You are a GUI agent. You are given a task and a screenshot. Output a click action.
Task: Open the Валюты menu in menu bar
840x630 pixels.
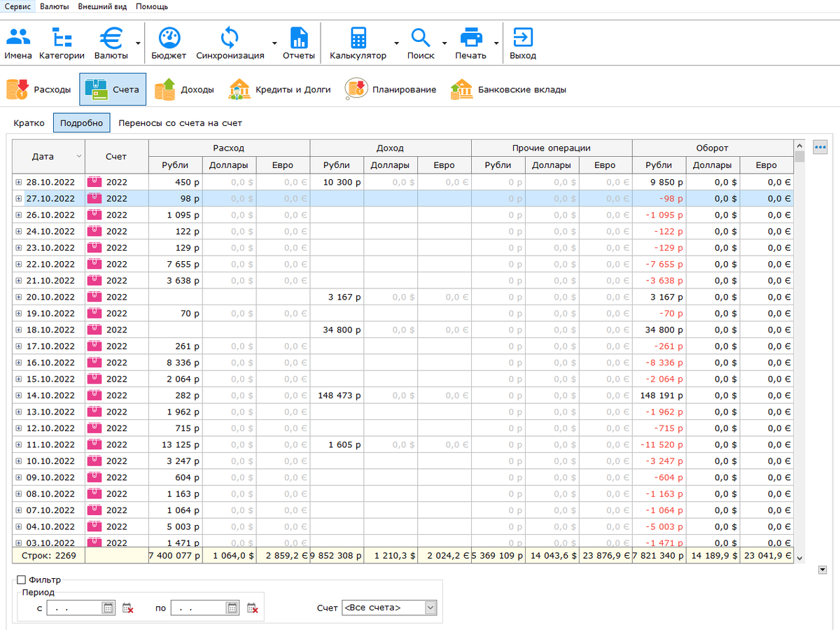pos(55,6)
